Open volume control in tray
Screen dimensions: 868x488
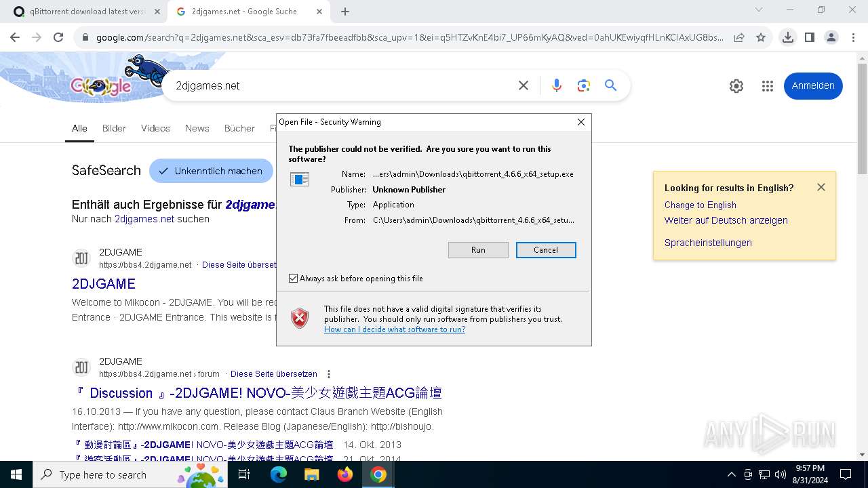pyautogui.click(x=781, y=474)
